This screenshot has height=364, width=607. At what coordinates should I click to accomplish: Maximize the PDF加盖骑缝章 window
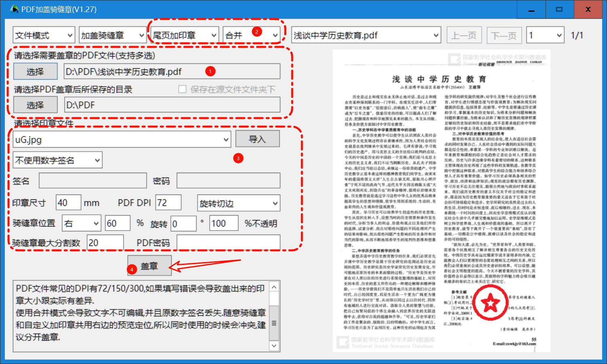(x=559, y=9)
